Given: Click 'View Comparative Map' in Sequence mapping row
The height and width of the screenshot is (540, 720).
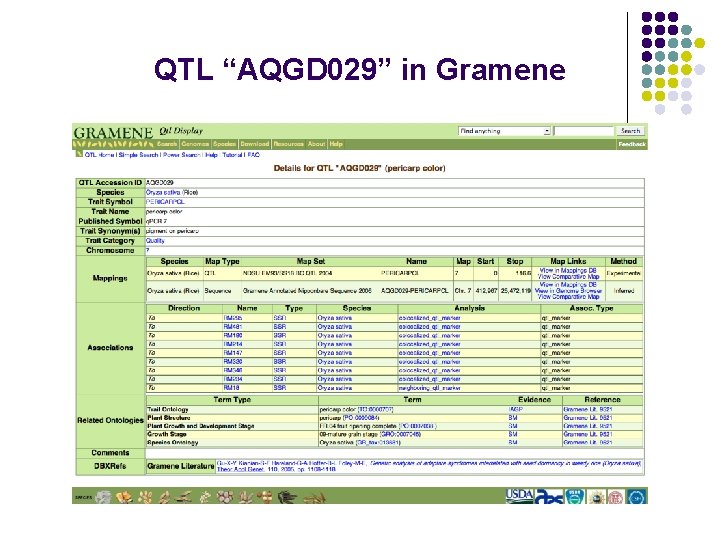Looking at the screenshot, I should (x=568, y=297).
